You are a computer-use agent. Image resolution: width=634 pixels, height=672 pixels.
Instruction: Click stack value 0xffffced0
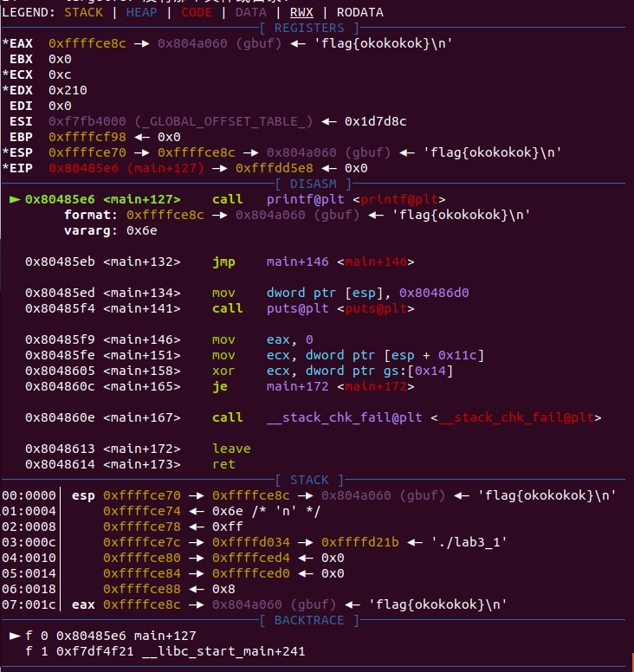(251, 573)
